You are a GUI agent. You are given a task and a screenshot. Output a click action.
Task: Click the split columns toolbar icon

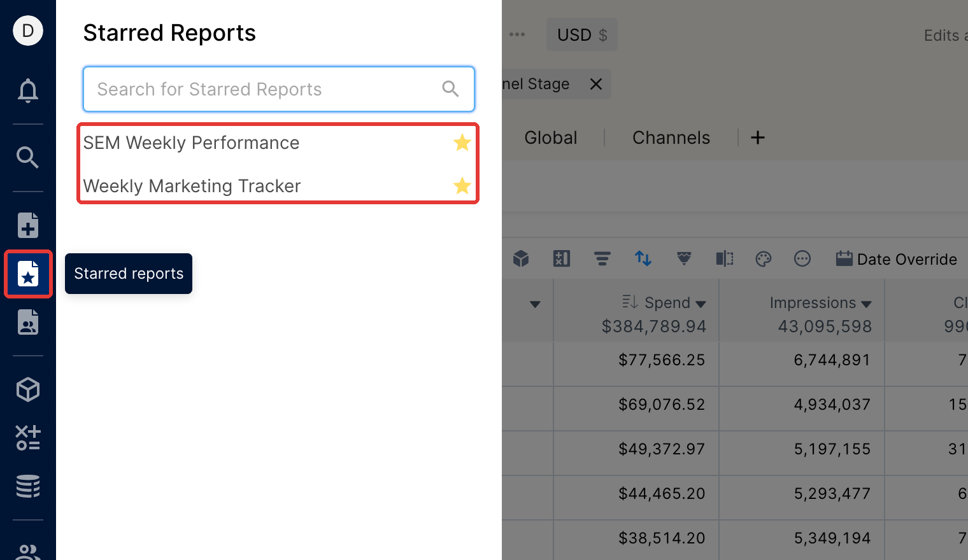pyautogui.click(x=725, y=258)
